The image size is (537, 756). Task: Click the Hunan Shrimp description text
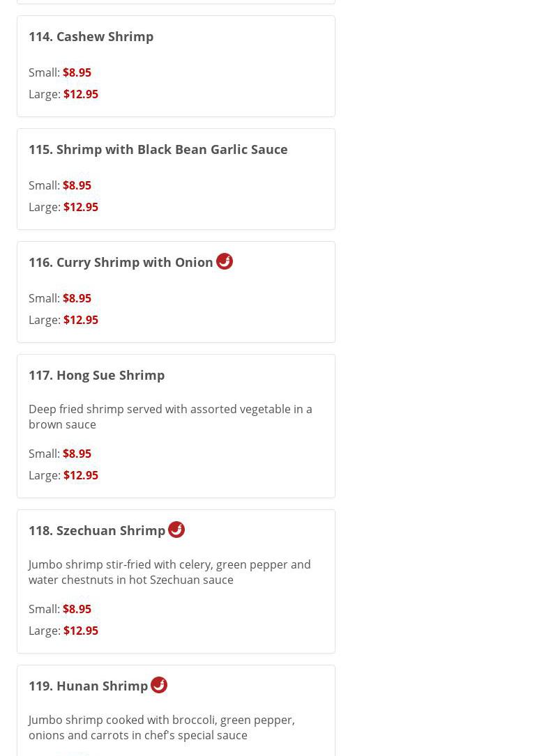(161, 727)
